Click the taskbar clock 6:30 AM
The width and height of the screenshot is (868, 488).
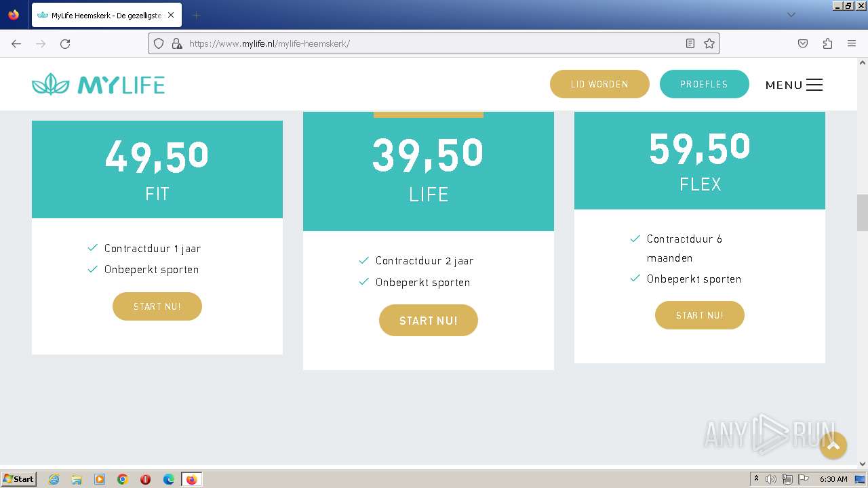833,479
